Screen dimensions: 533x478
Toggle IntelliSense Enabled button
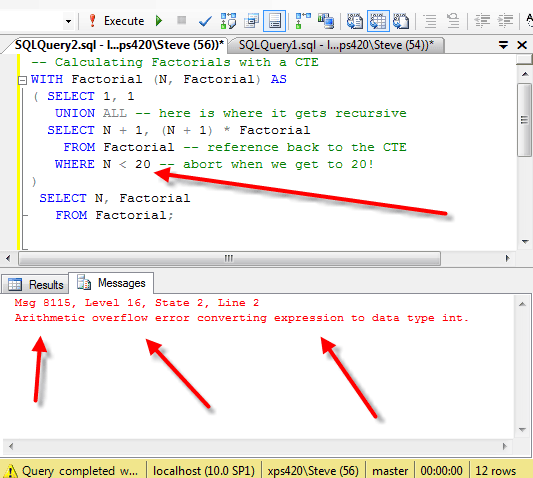pyautogui.click(x=274, y=21)
